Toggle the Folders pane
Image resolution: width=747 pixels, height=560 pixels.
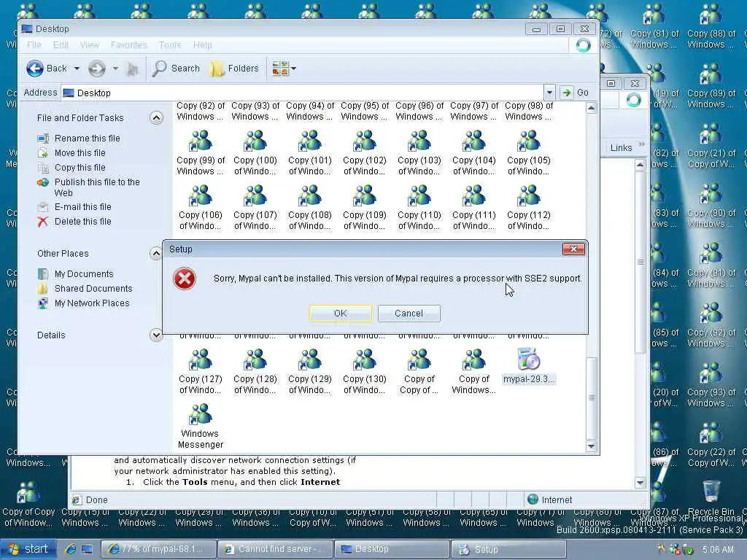click(234, 69)
